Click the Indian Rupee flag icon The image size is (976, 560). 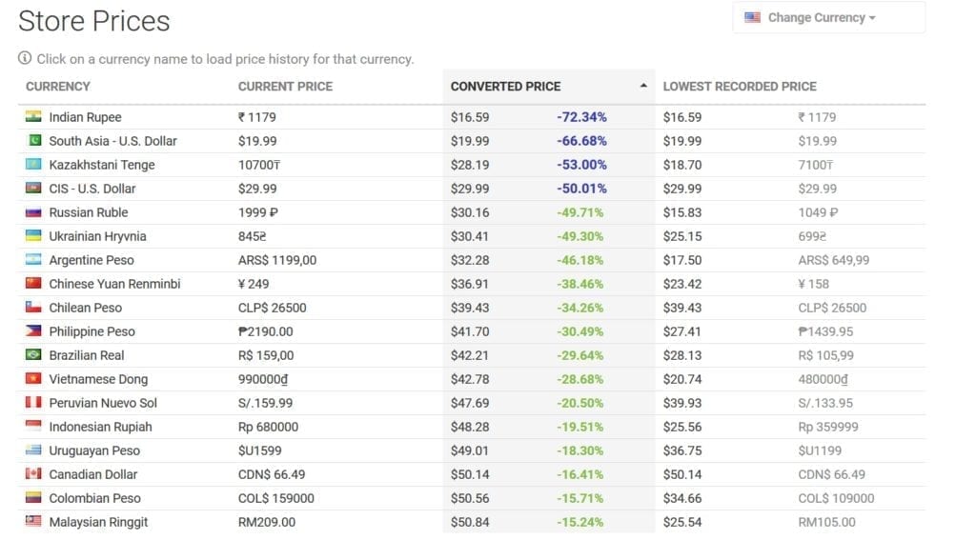tap(34, 117)
